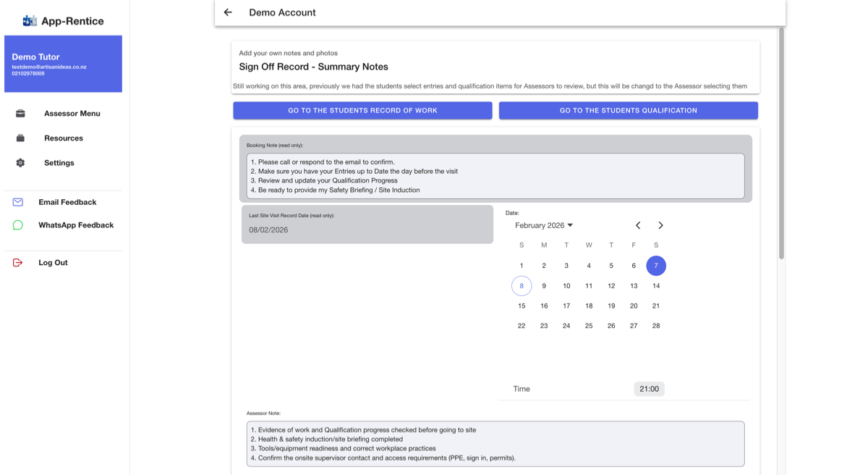This screenshot has width=868, height=475.
Task: Click the Settings gear icon
Action: [20, 163]
